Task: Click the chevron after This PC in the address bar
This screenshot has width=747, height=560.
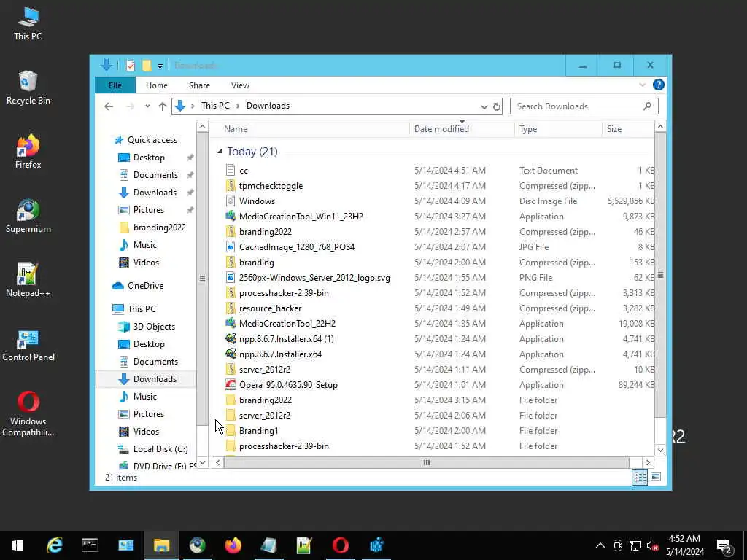Action: [238, 106]
